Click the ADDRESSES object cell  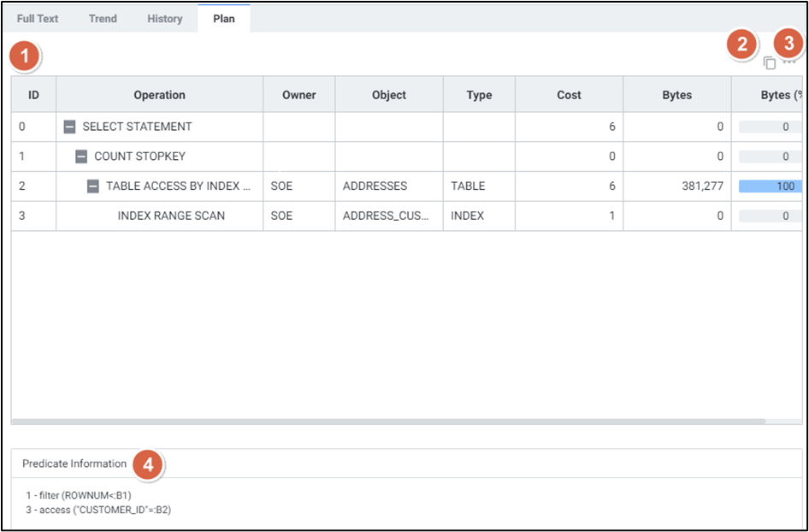[x=375, y=186]
